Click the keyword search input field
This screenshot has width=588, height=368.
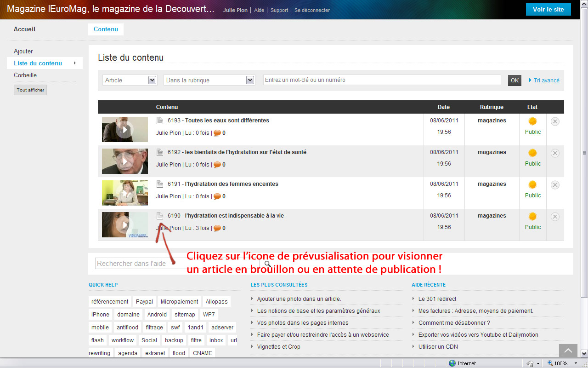[382, 80]
